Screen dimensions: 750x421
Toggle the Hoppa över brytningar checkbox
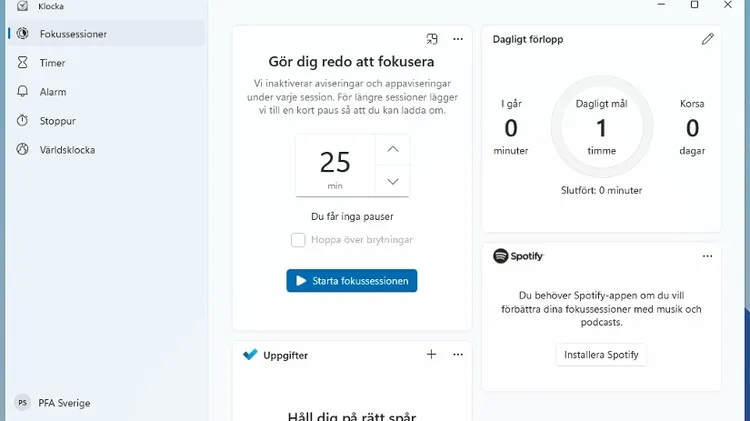298,240
